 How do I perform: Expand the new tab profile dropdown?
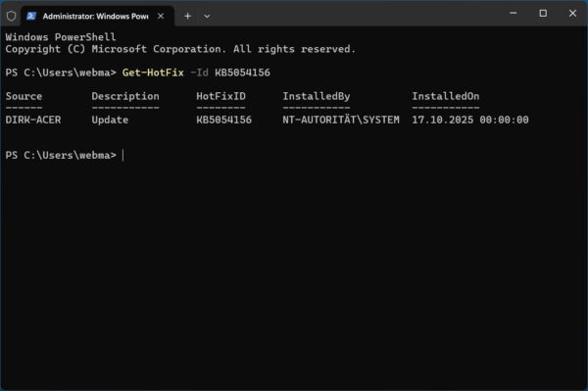207,16
